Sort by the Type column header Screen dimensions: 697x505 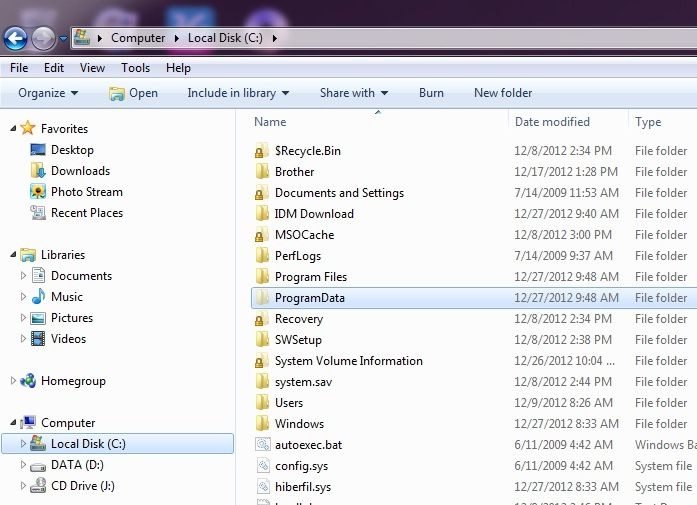(648, 122)
